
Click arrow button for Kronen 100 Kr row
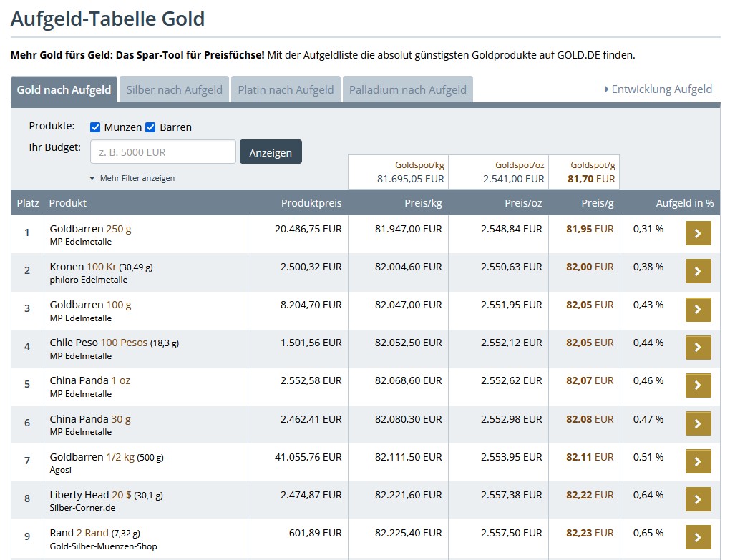[698, 271]
